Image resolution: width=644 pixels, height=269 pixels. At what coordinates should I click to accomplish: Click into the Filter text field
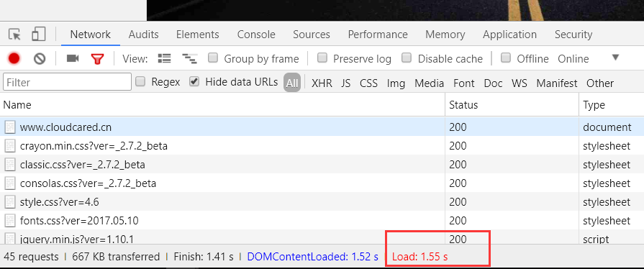(68, 82)
